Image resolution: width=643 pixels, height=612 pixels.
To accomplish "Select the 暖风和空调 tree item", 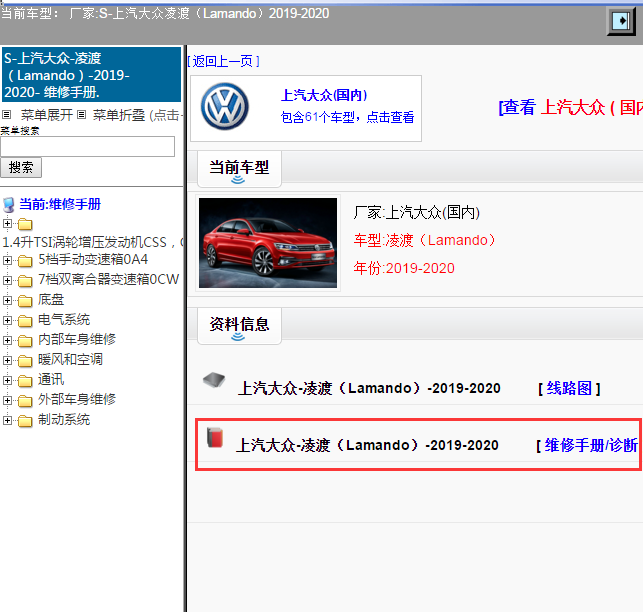I will click(70, 359).
